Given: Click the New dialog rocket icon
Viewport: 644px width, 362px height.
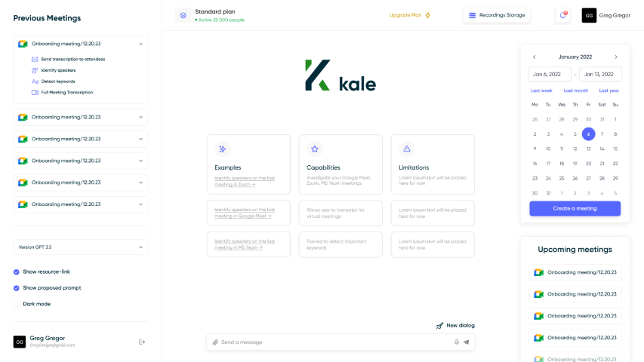Looking at the screenshot, I should click(439, 326).
